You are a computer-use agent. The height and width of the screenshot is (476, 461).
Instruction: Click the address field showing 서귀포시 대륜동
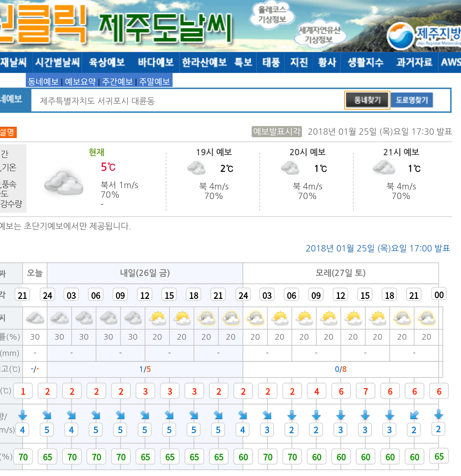pyautogui.click(x=186, y=101)
